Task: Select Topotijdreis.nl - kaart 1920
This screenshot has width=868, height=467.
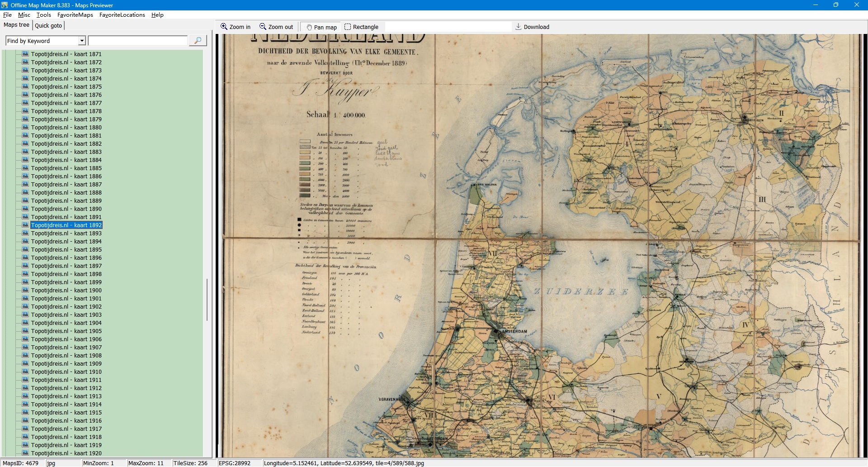Action: point(66,453)
